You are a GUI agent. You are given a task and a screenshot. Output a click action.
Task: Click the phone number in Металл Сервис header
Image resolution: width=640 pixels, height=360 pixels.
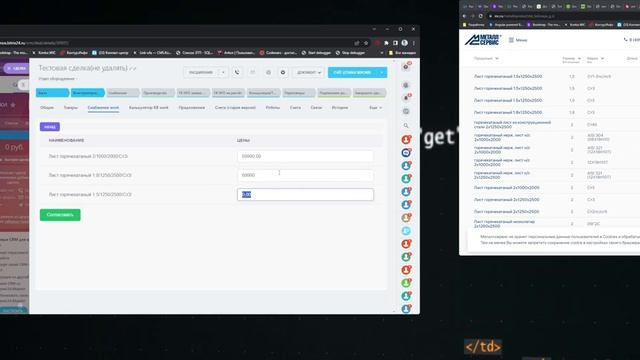click(x=631, y=40)
